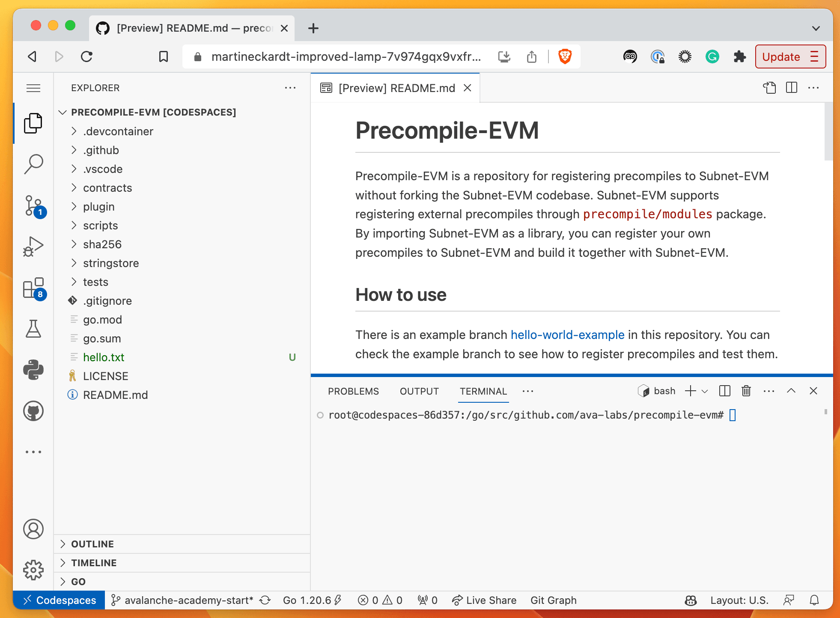Open the Extensions view icon
The height and width of the screenshot is (618, 840).
33,288
